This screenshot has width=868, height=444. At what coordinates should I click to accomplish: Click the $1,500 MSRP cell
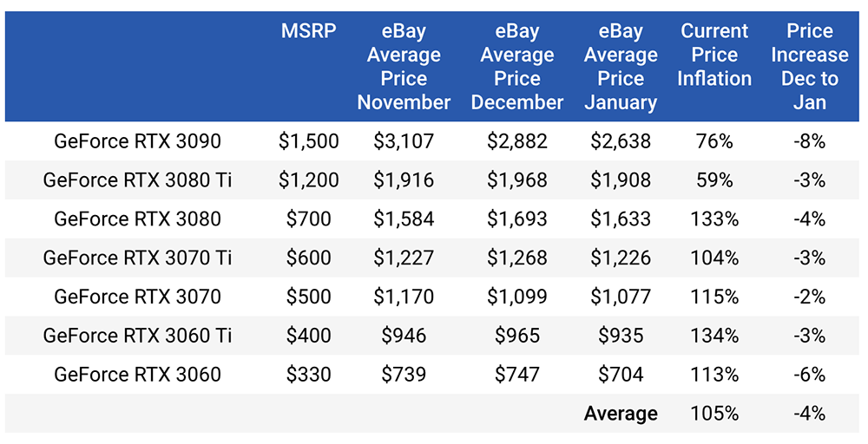[x=308, y=141]
